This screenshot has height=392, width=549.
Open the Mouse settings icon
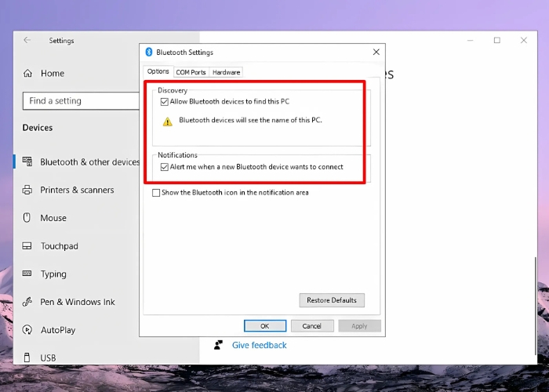click(x=27, y=218)
